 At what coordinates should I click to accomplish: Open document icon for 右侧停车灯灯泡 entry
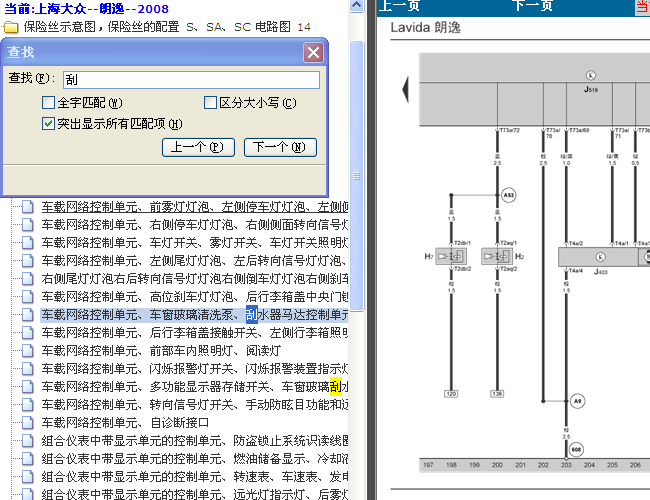[28, 224]
